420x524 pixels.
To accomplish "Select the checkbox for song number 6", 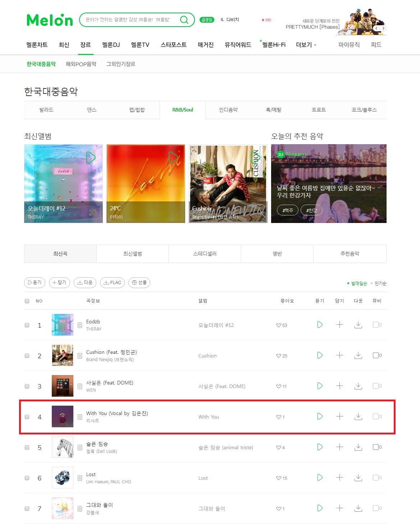I will click(27, 478).
